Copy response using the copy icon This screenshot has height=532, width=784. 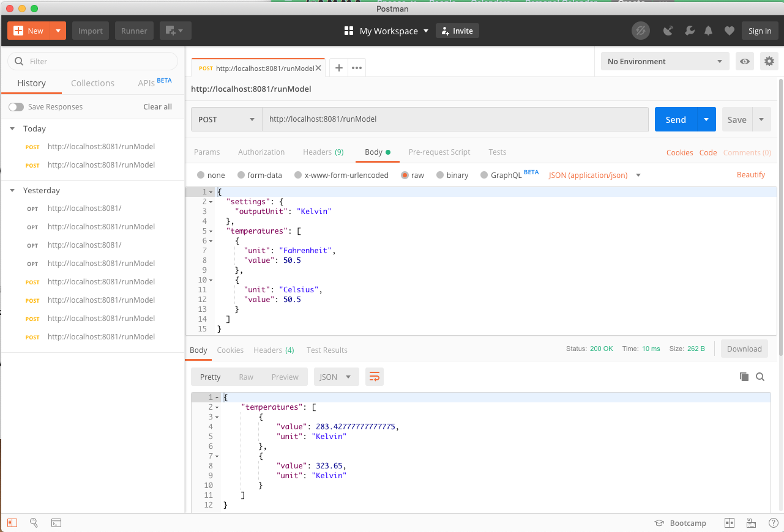[x=744, y=377]
